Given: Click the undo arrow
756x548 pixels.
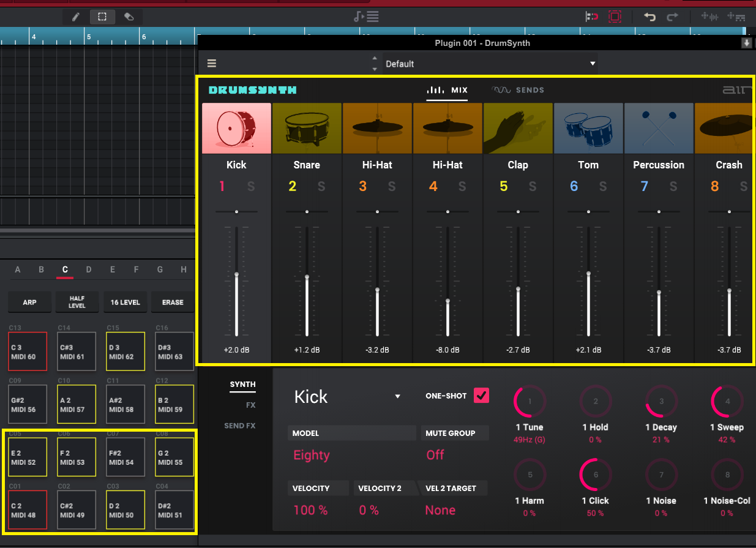Looking at the screenshot, I should click(x=649, y=17).
